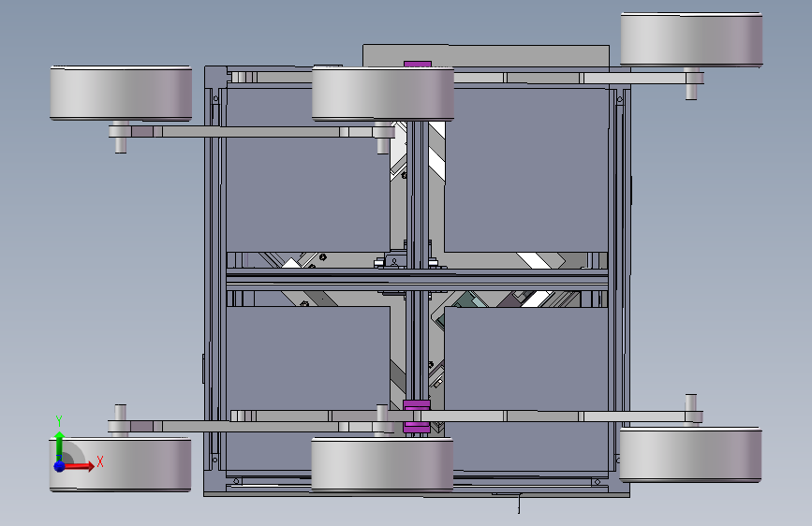The height and width of the screenshot is (526, 812).
Task: Select the lower-middle wheel of the model
Action: click(x=382, y=464)
